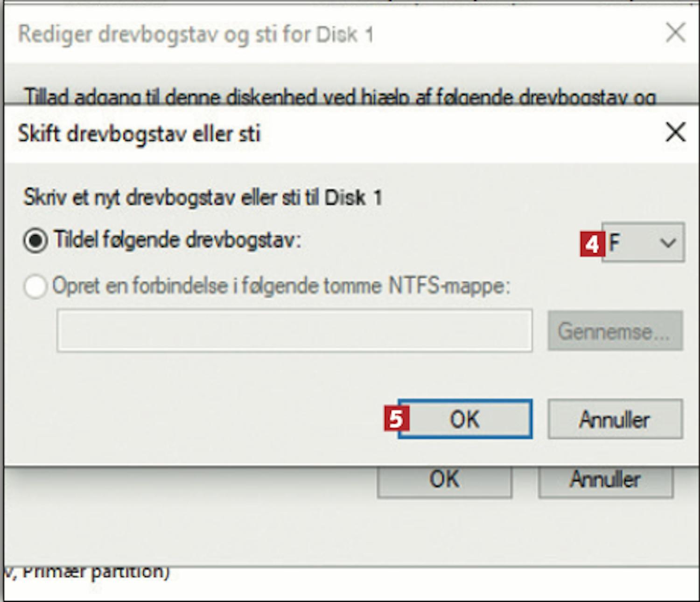Click Annuller in the background Rediger dialog
This screenshot has height=602, width=700.
606,481
